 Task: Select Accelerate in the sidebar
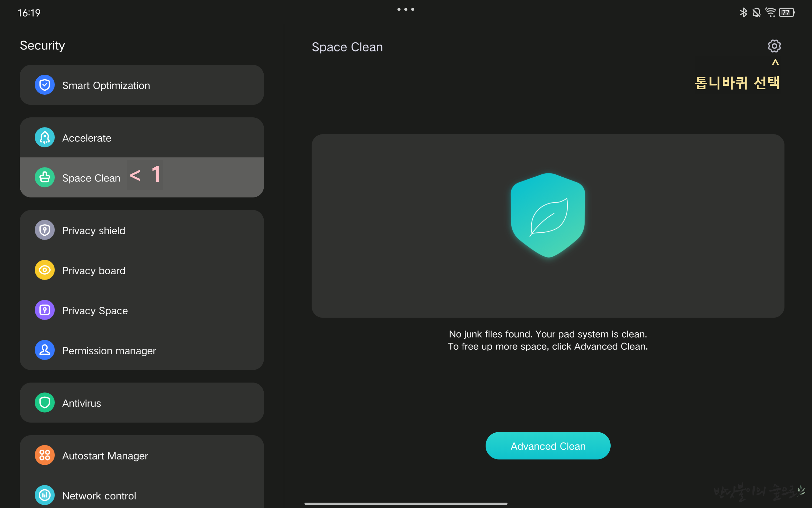point(141,137)
